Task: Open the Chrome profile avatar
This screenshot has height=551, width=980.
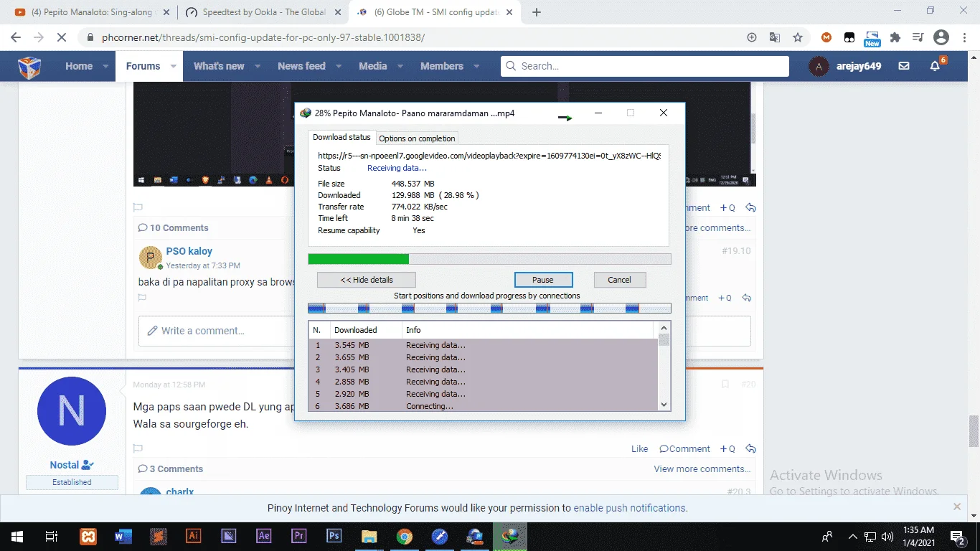Action: 941,37
